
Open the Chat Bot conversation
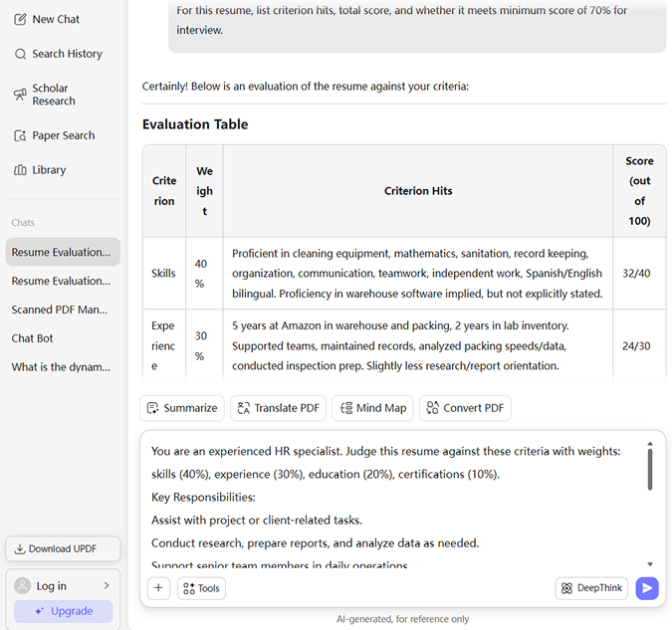(33, 338)
